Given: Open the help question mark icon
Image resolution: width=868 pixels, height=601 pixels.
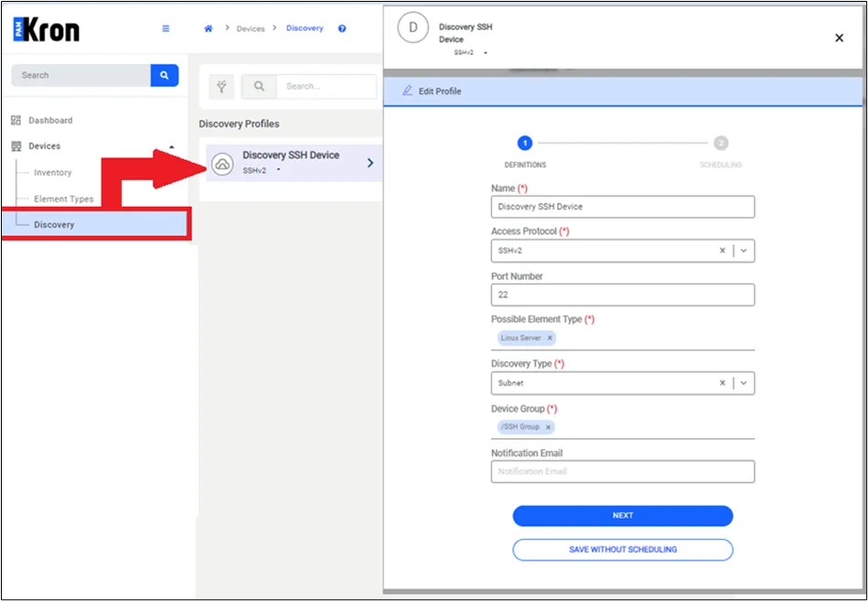Looking at the screenshot, I should coord(342,28).
